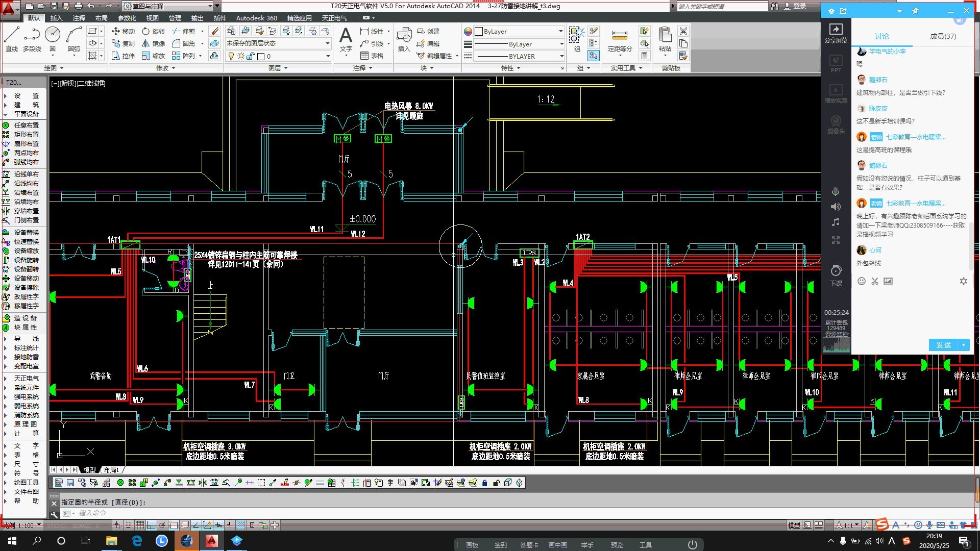
Task: Expand the 图层 panel
Action: [278, 68]
